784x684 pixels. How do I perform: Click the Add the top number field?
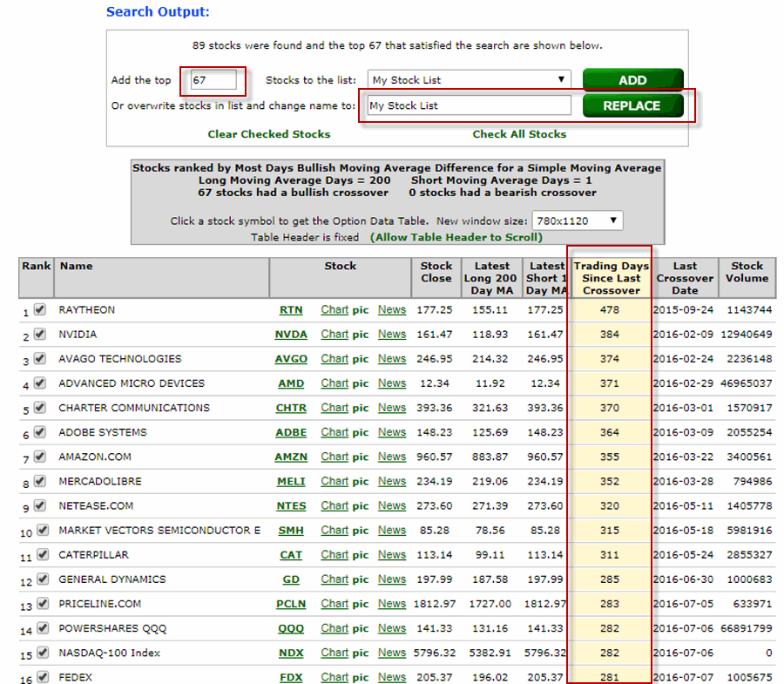point(213,80)
